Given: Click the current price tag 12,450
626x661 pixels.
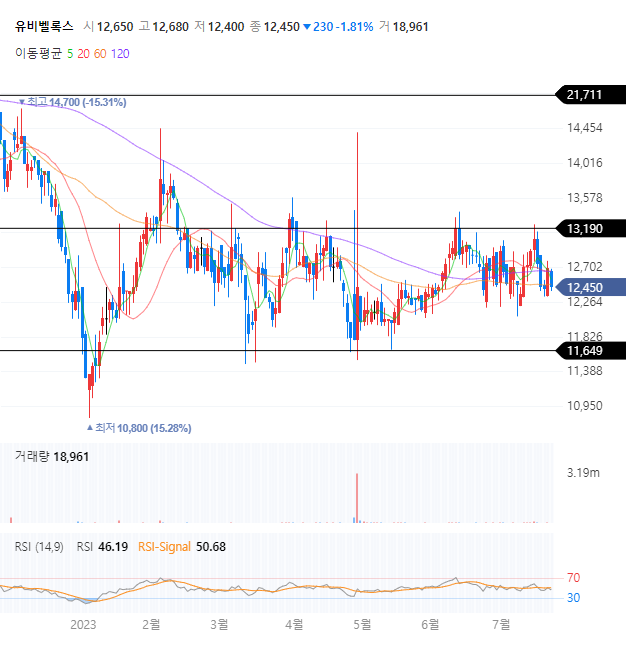Looking at the screenshot, I should pos(590,288).
